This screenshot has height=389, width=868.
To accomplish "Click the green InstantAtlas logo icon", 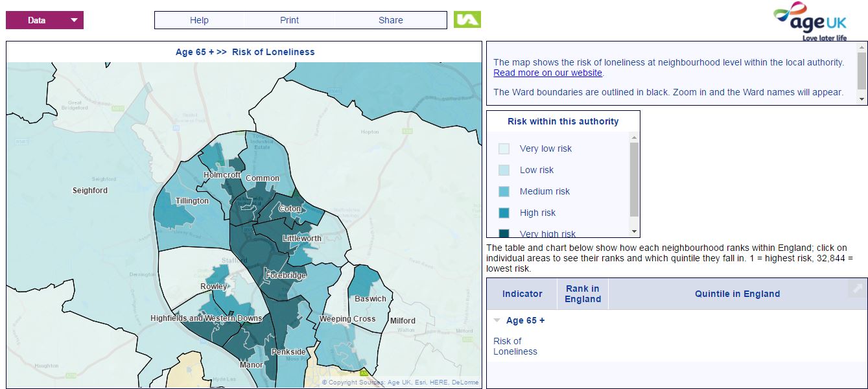I will click(467, 19).
